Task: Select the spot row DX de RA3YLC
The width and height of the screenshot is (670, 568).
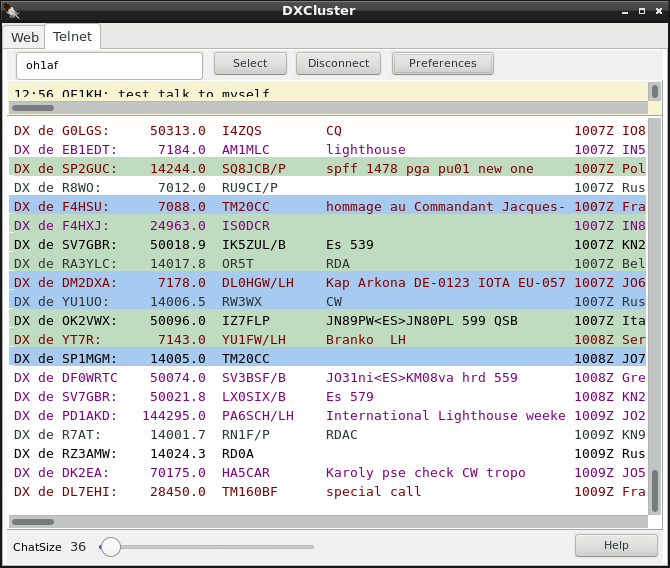Action: pyautogui.click(x=327, y=264)
